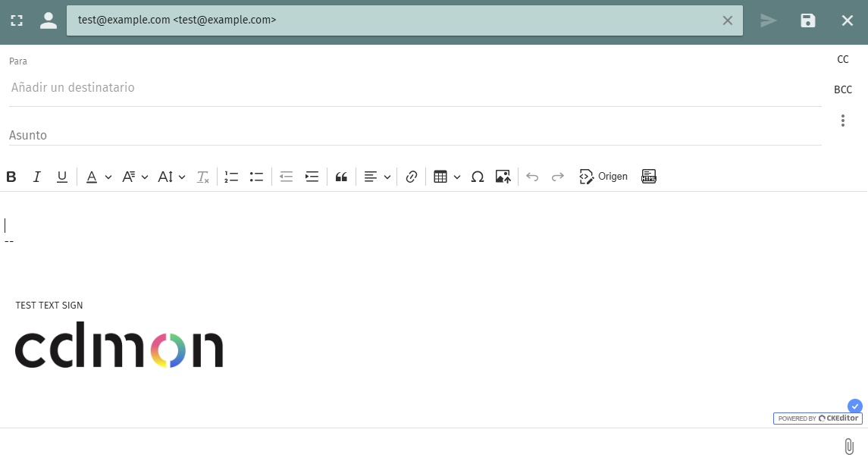Viewport: 868px width, 464px height.
Task: Open the font color dropdown
Action: (98, 177)
